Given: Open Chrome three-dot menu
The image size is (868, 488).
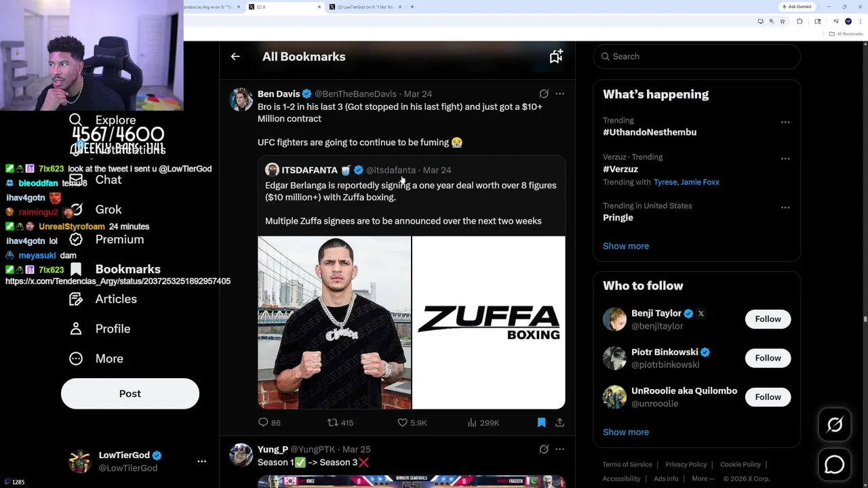Looking at the screenshot, I should point(860,22).
